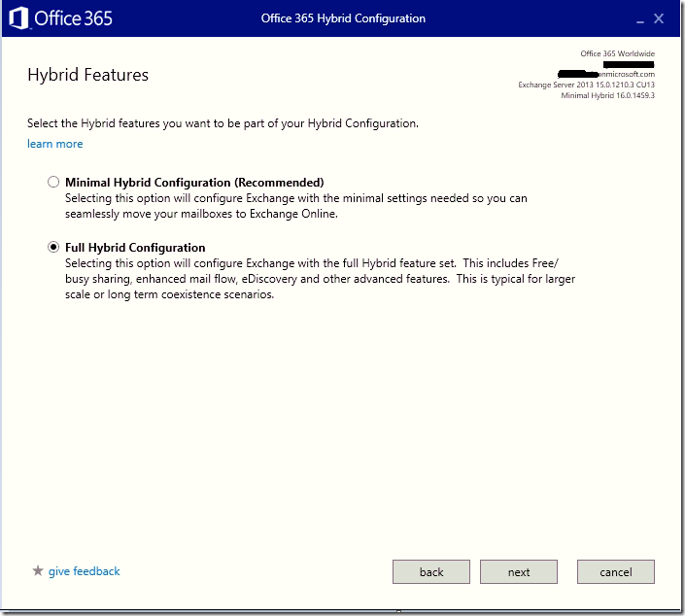Click Exchange Server 2013 15.0.1210.3 CU13 text
The image size is (685, 616).
586,85
